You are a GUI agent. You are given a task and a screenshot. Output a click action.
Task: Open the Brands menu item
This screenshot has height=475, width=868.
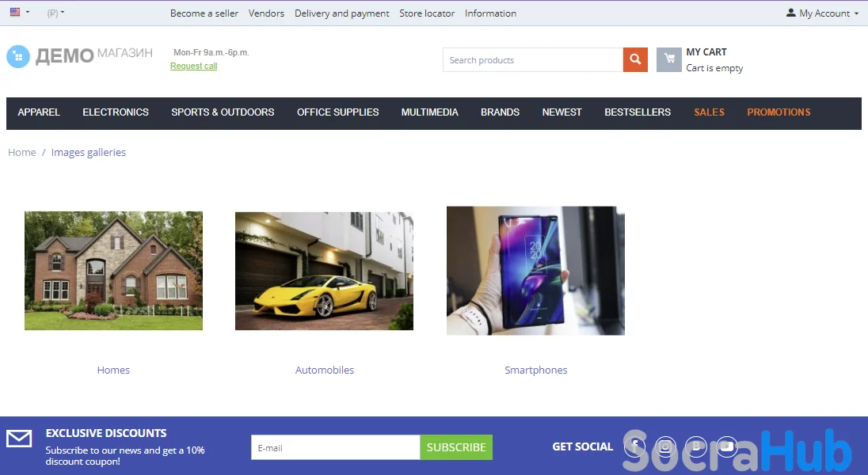point(500,112)
